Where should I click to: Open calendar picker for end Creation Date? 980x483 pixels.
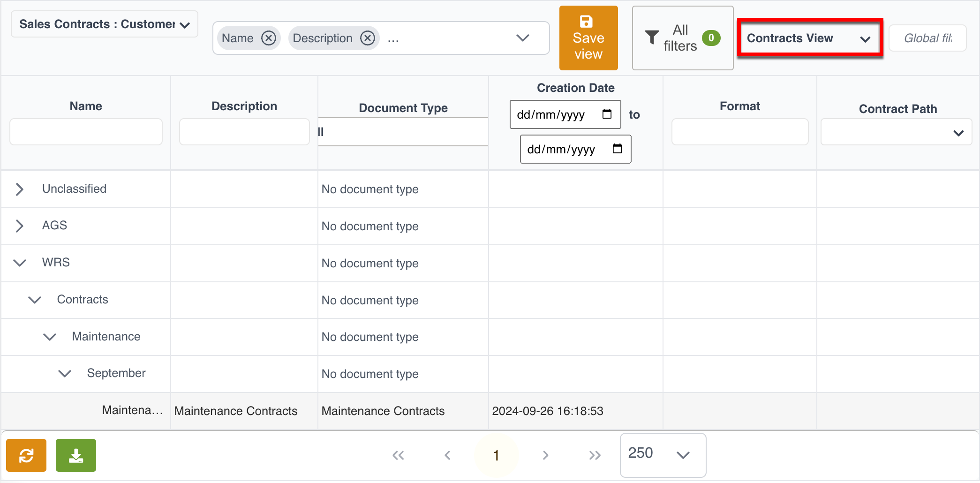pos(617,149)
